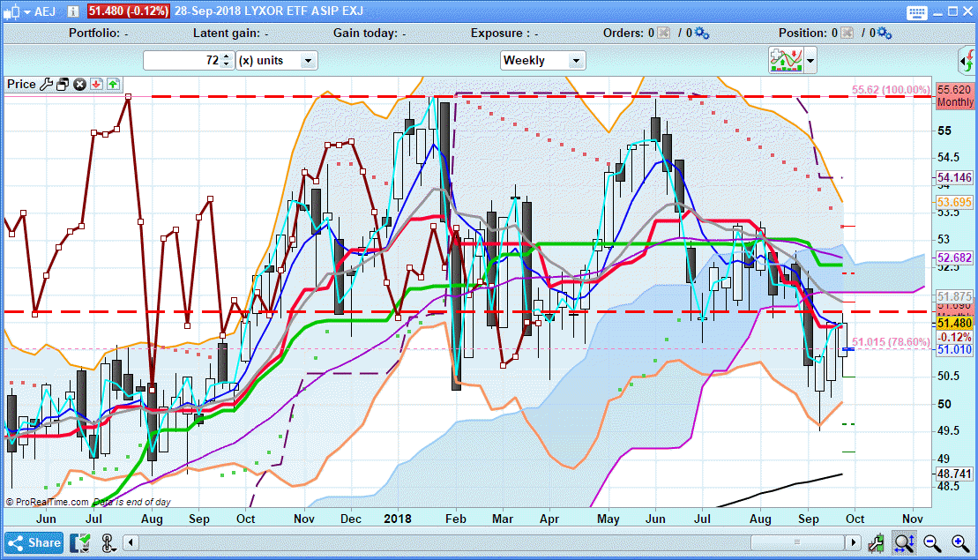
Task: Duplicate the Price panel
Action: coord(63,84)
